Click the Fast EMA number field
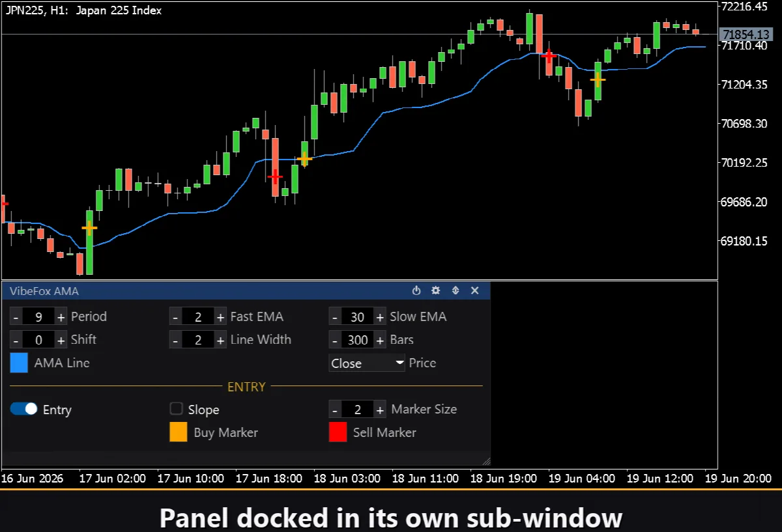Image resolution: width=782 pixels, height=532 pixels. (x=198, y=317)
